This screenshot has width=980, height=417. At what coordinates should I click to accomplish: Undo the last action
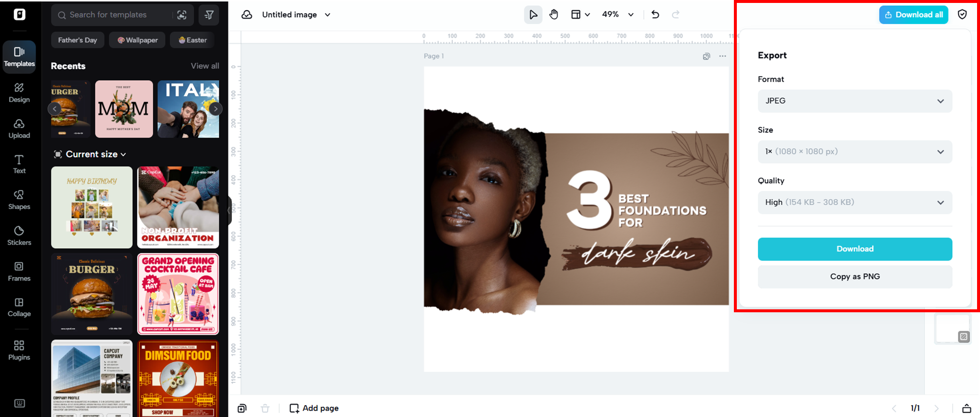pos(655,15)
